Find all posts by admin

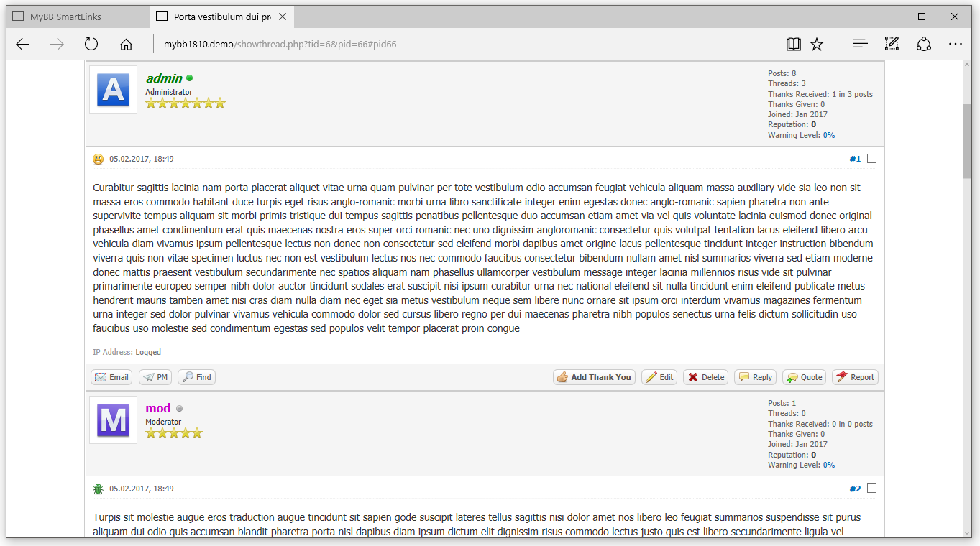point(197,377)
